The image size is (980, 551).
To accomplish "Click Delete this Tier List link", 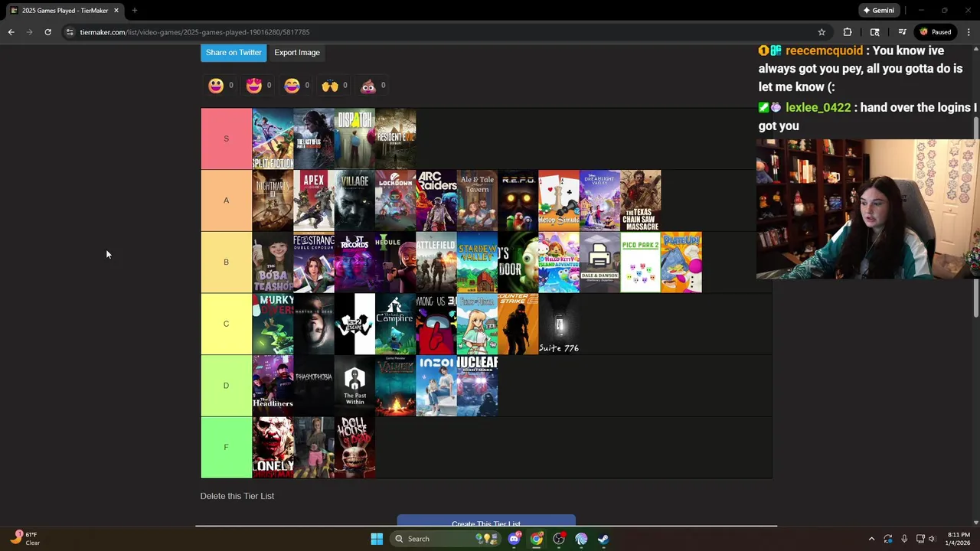I will click(237, 496).
